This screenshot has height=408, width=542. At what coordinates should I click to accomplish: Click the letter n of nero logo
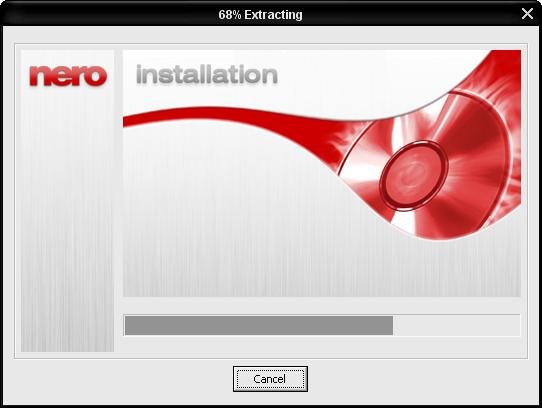[x=39, y=75]
